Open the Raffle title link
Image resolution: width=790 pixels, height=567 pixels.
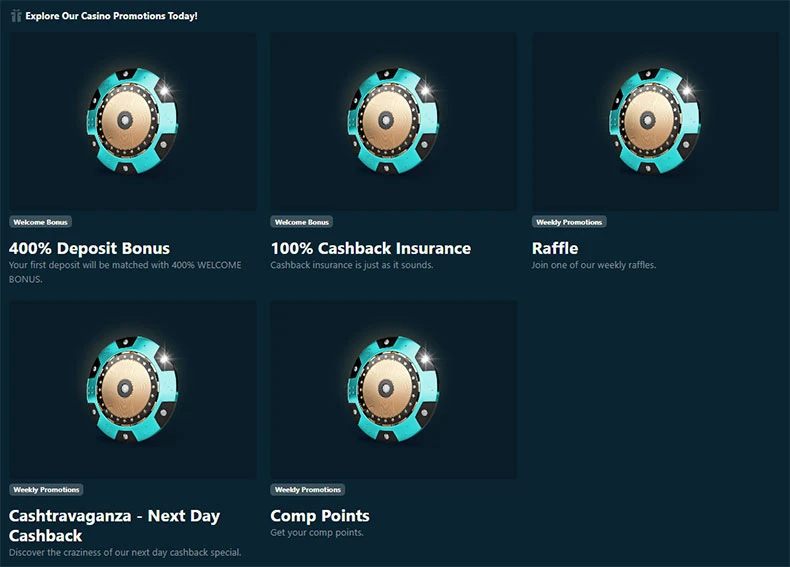pos(555,248)
